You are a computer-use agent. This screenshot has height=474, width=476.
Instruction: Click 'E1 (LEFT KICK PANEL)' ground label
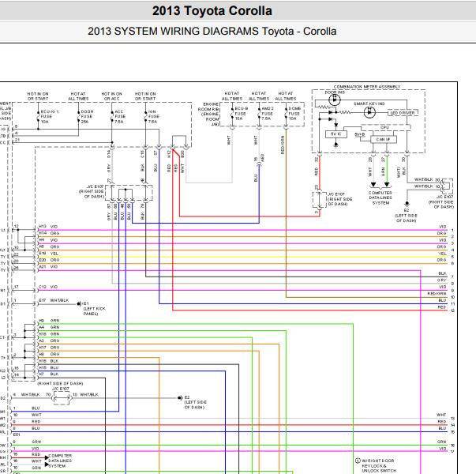[x=94, y=308]
